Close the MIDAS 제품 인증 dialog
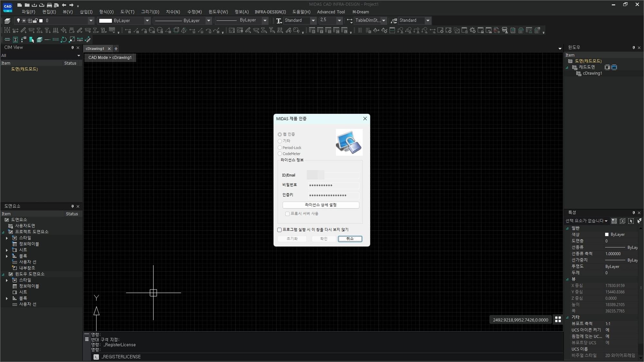The image size is (644, 362). (x=365, y=119)
